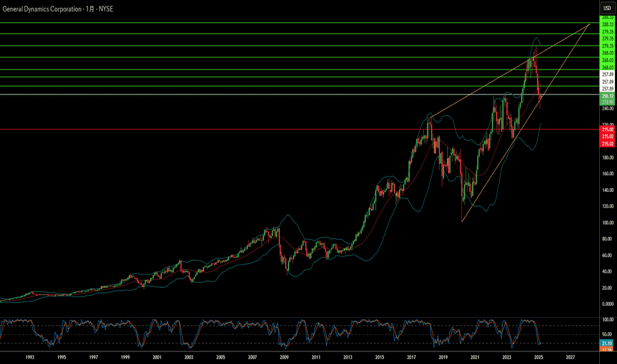Select the current price label 256.12

607,96
